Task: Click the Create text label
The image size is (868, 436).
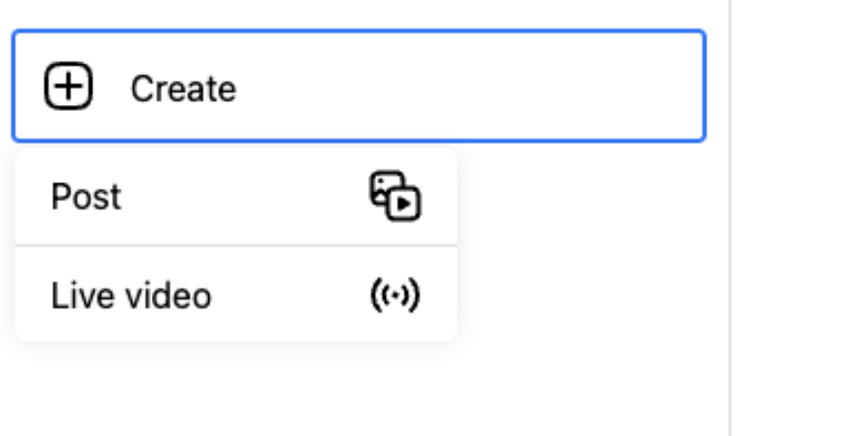Action: pyautogui.click(x=184, y=89)
